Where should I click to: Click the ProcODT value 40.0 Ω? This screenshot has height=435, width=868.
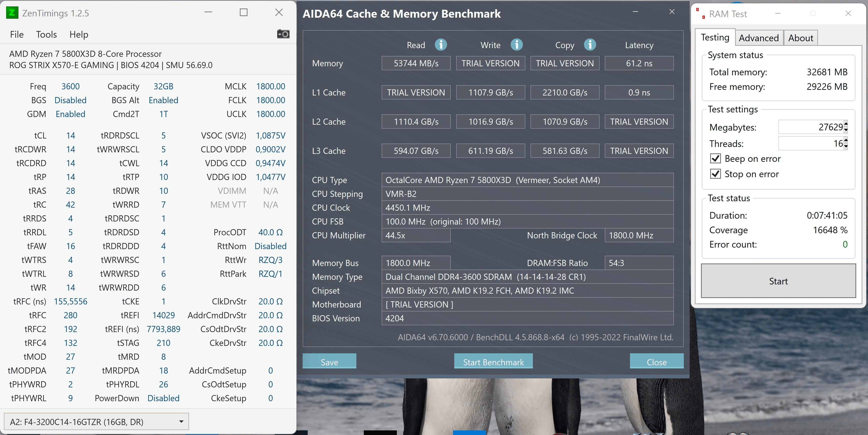pos(271,232)
